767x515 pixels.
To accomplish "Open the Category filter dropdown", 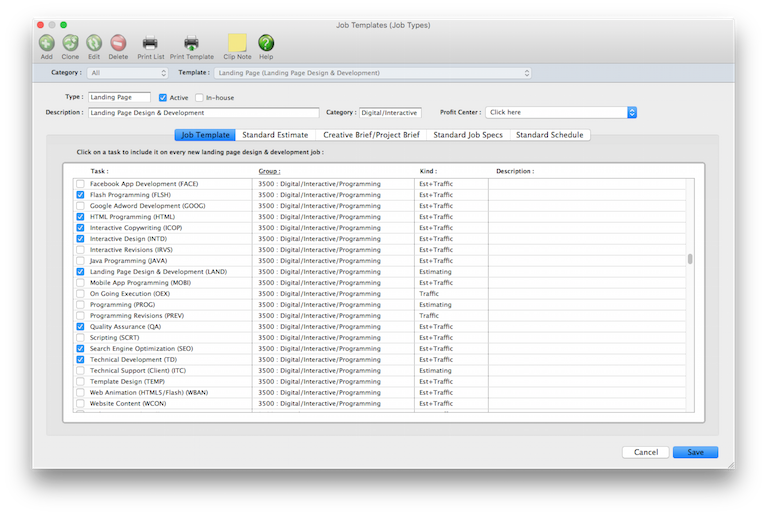I will coord(129,73).
